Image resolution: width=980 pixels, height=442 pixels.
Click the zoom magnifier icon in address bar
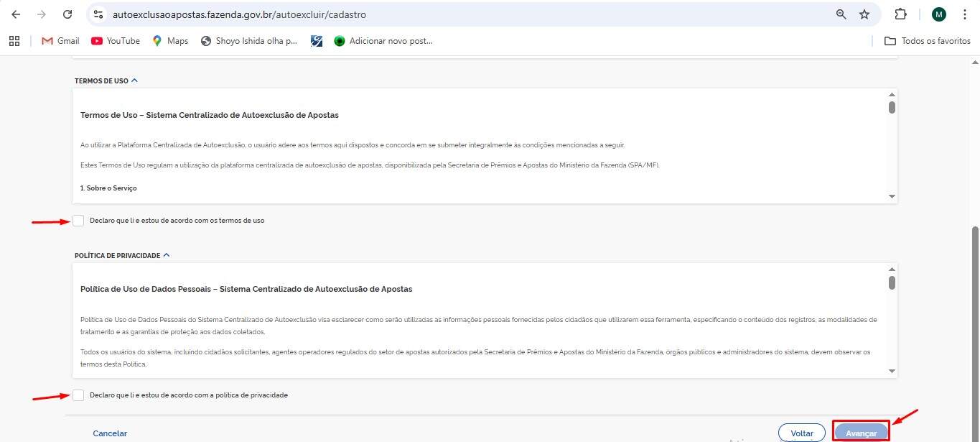pos(840,14)
